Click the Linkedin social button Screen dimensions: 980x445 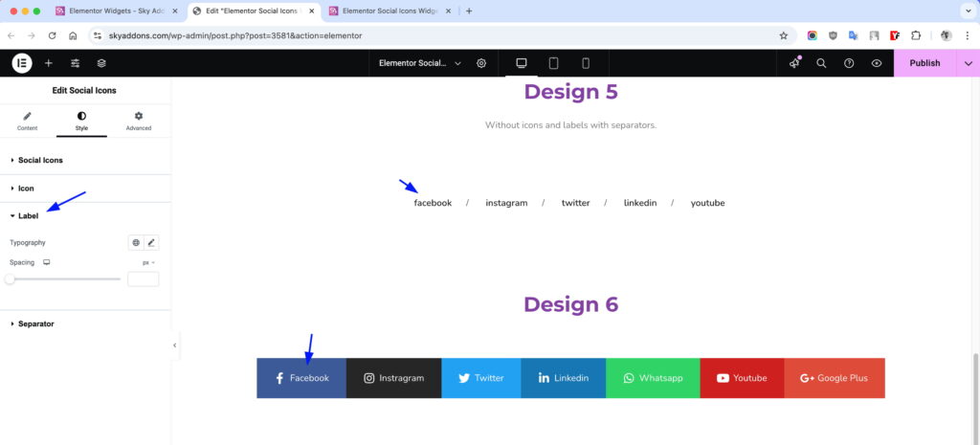[x=563, y=378]
